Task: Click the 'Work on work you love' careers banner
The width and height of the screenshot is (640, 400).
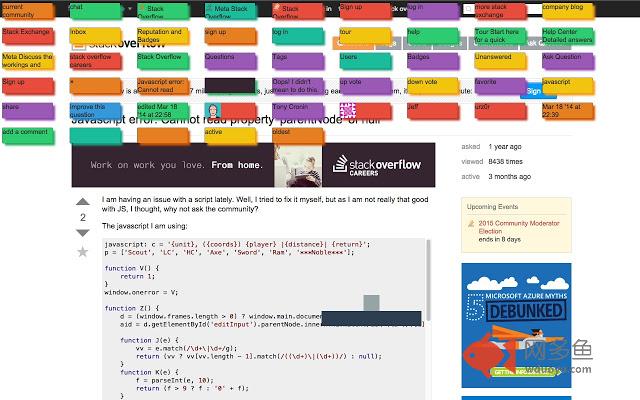Action: coord(253,165)
